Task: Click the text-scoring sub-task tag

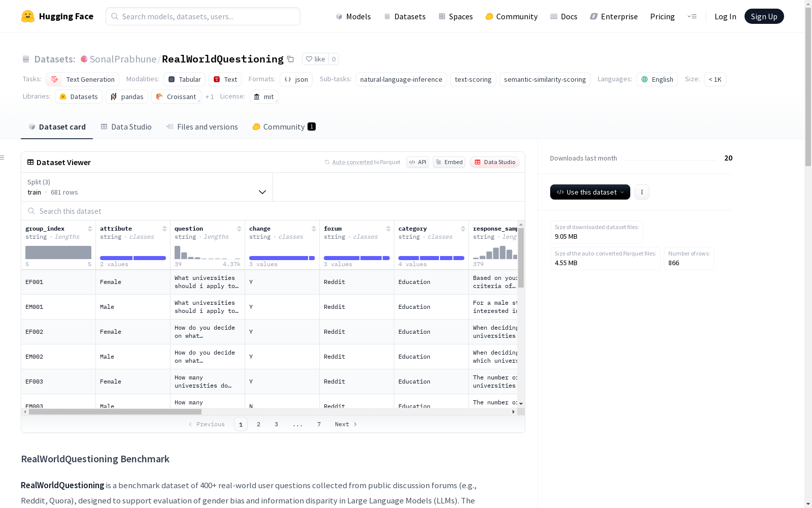Action: tap(473, 79)
